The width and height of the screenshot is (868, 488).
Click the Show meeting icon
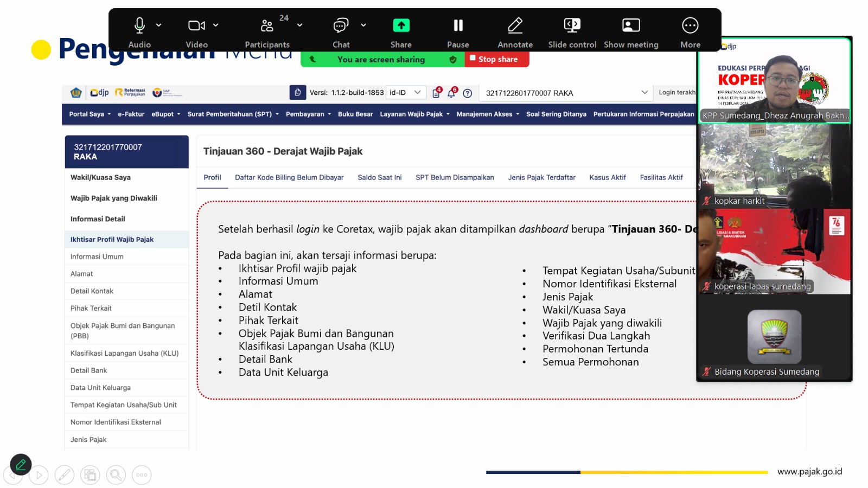[631, 25]
